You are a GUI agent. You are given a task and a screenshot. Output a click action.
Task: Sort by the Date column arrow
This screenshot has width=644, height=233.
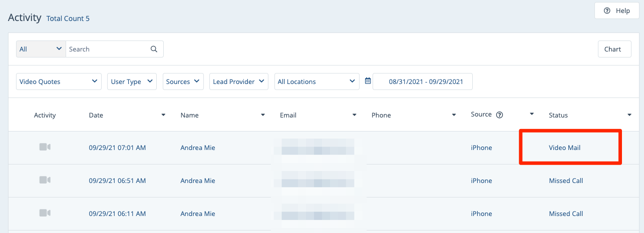tap(163, 115)
